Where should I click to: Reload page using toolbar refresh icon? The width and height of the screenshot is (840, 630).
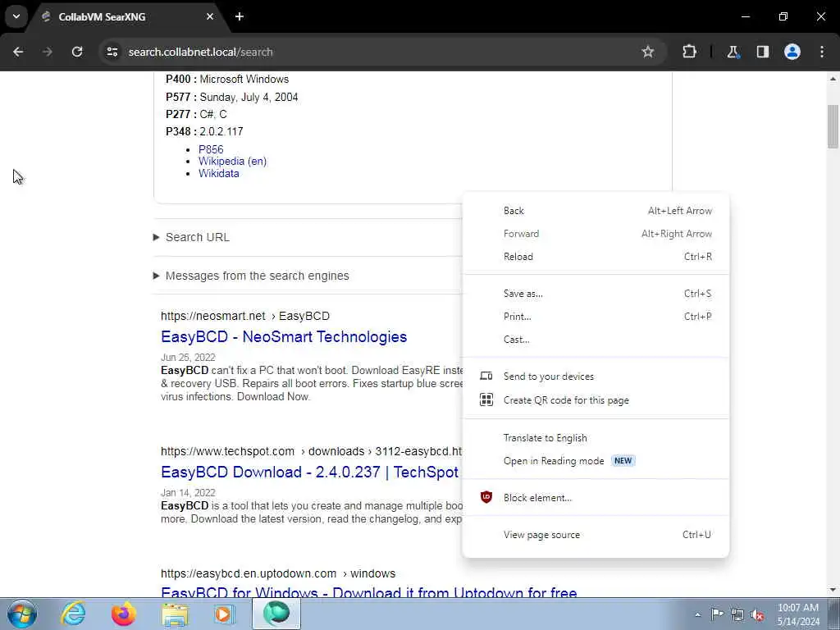[x=77, y=52]
